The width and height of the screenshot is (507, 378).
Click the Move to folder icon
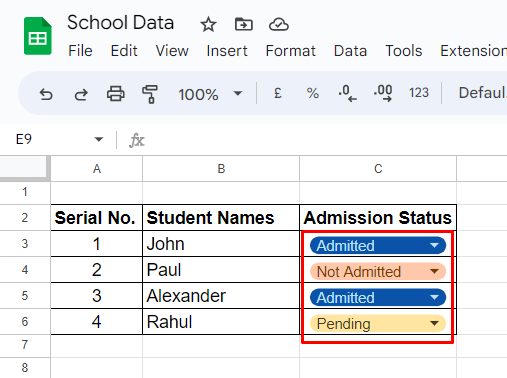click(x=244, y=24)
